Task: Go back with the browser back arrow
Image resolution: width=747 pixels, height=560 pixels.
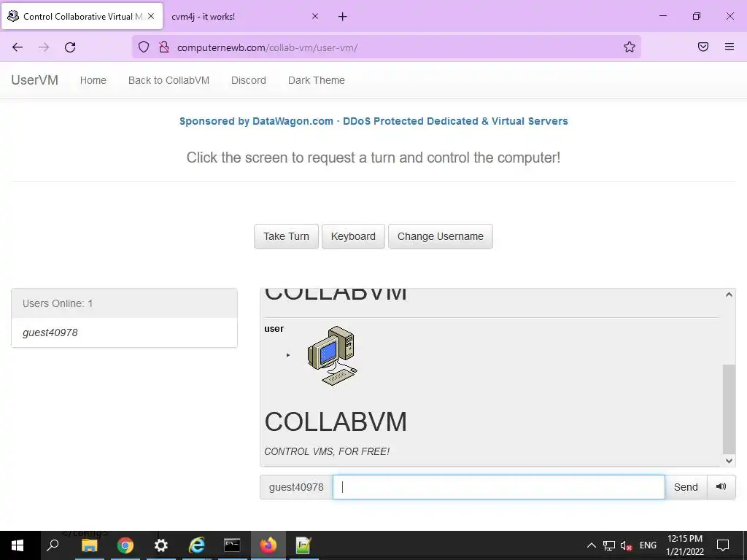Action: coord(18,47)
